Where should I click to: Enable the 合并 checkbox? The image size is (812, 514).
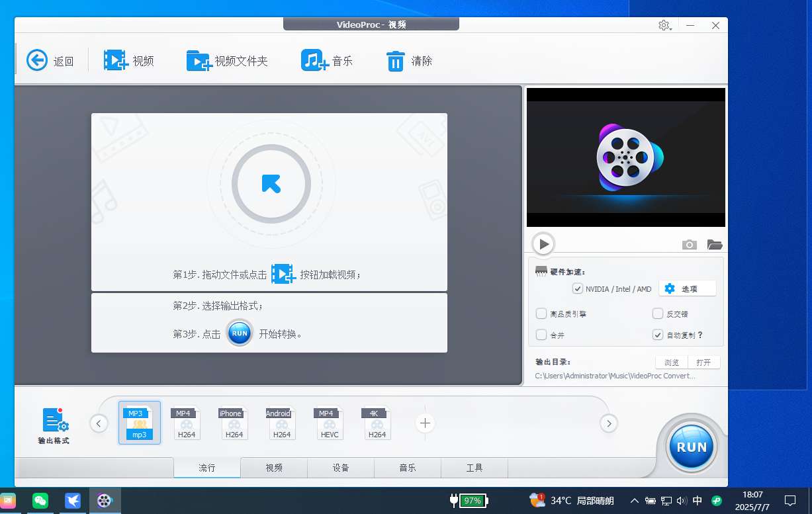(x=541, y=335)
